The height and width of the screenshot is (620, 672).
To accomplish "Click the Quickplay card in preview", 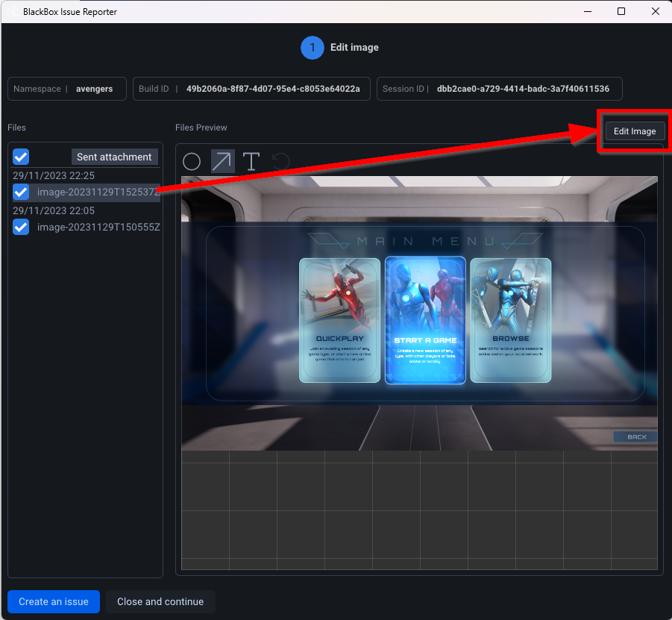I will pyautogui.click(x=339, y=320).
